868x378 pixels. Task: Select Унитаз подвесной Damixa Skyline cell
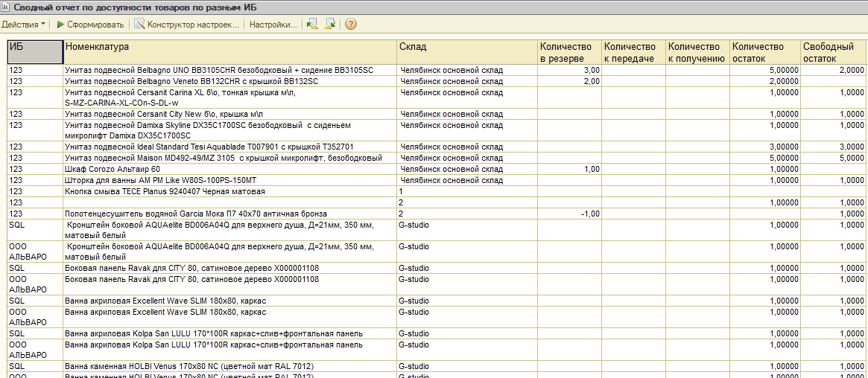230,131
